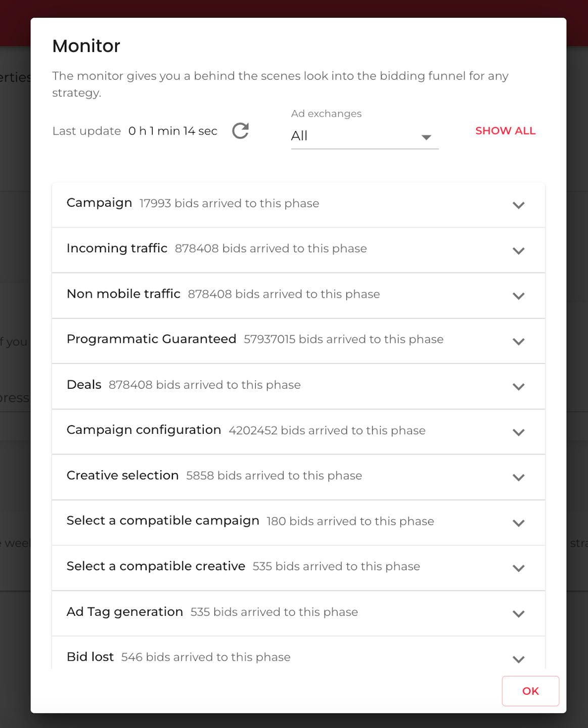Select the Creative selection row label
The image size is (588, 728).
click(122, 475)
